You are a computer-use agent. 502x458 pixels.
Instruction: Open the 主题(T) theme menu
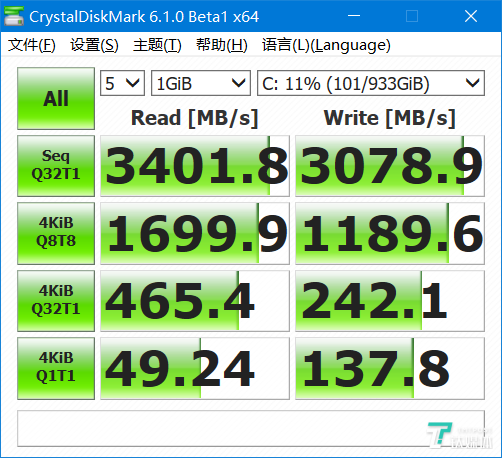[157, 45]
